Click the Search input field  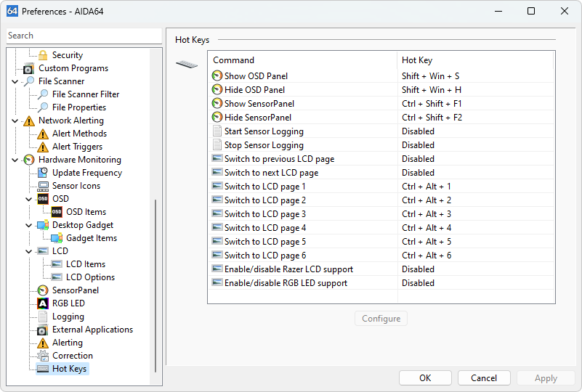tap(84, 36)
